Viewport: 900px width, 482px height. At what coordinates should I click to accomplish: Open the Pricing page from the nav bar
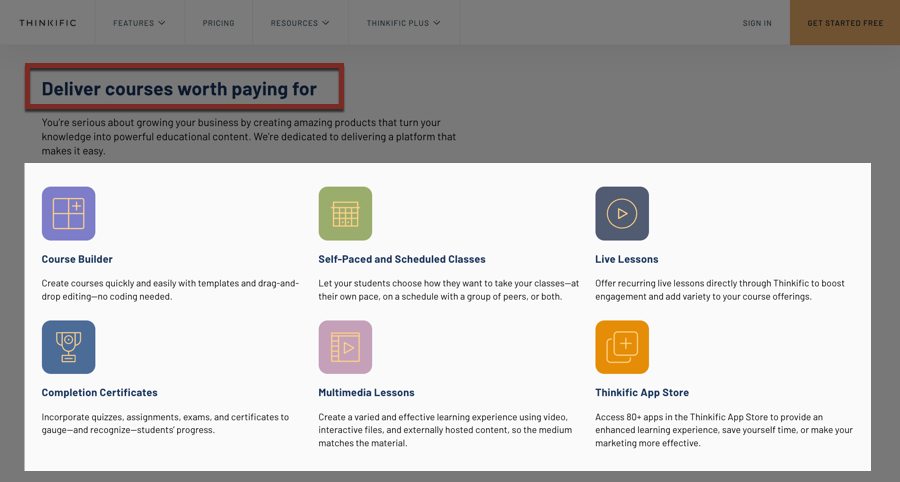(218, 23)
